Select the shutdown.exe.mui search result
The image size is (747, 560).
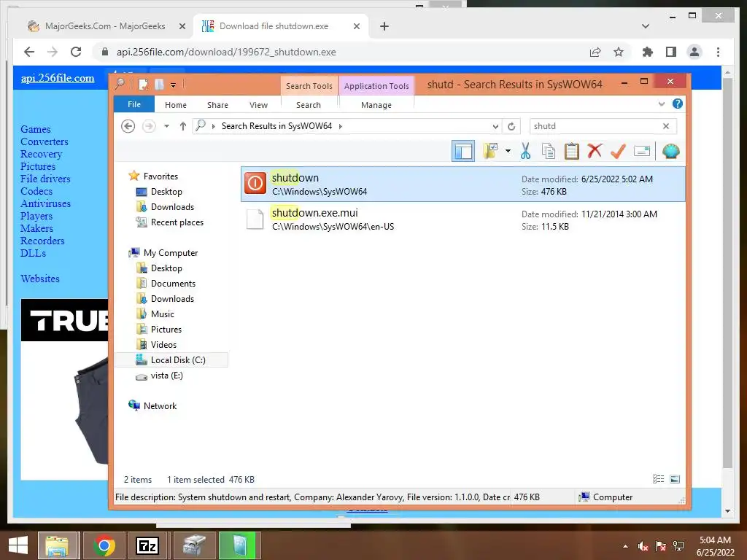[463, 219]
